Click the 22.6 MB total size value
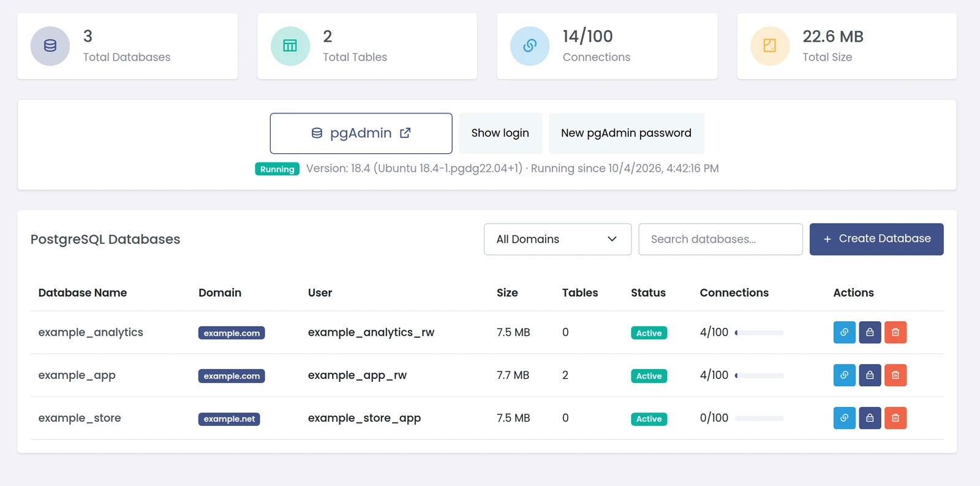The image size is (980, 486). [833, 37]
